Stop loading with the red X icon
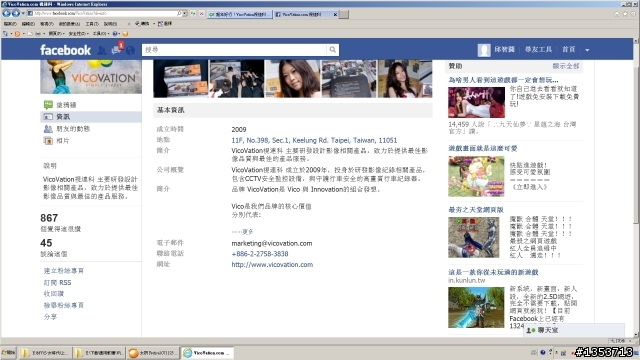 201,13
